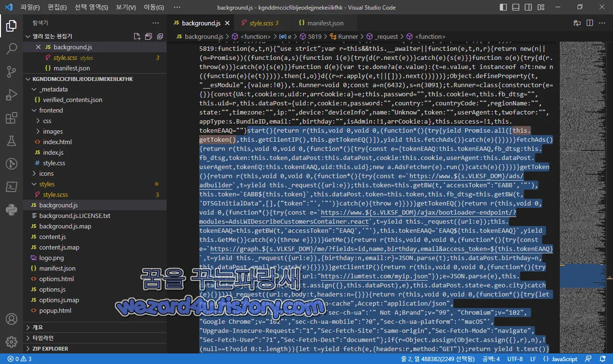Open the Search view in activity bar
613x364 pixels.
point(11,48)
